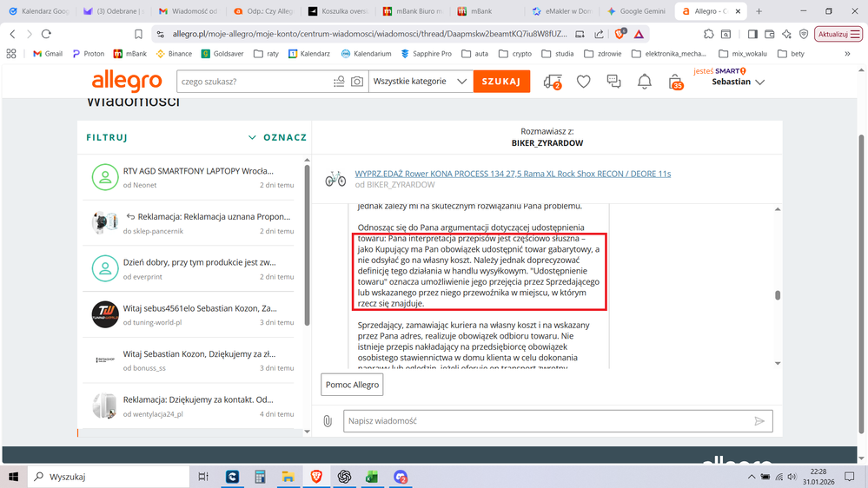The image size is (868, 488).
Task: Click the delivery truck orders icon
Action: pyautogui.click(x=553, y=82)
